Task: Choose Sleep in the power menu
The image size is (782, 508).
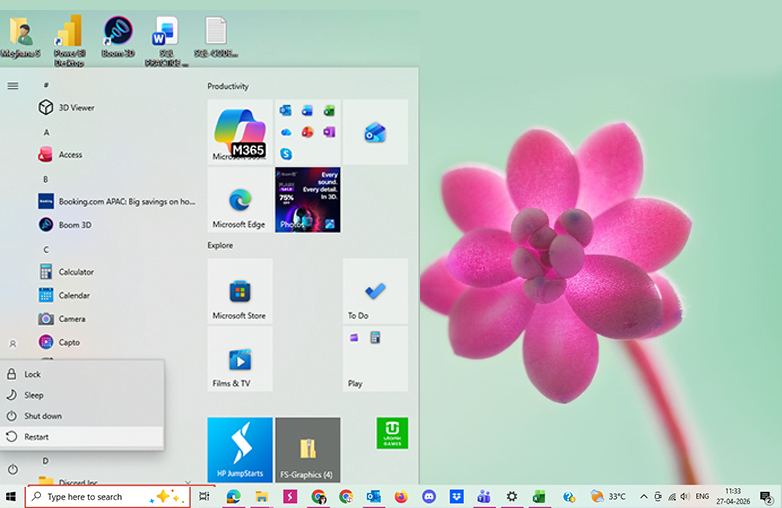Action: (82, 395)
